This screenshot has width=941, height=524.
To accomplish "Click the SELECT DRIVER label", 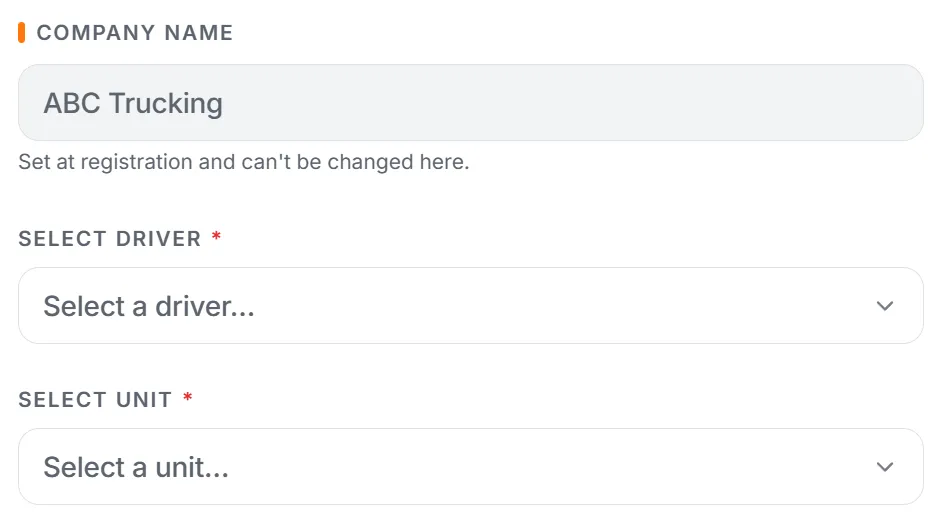I will 109,239.
